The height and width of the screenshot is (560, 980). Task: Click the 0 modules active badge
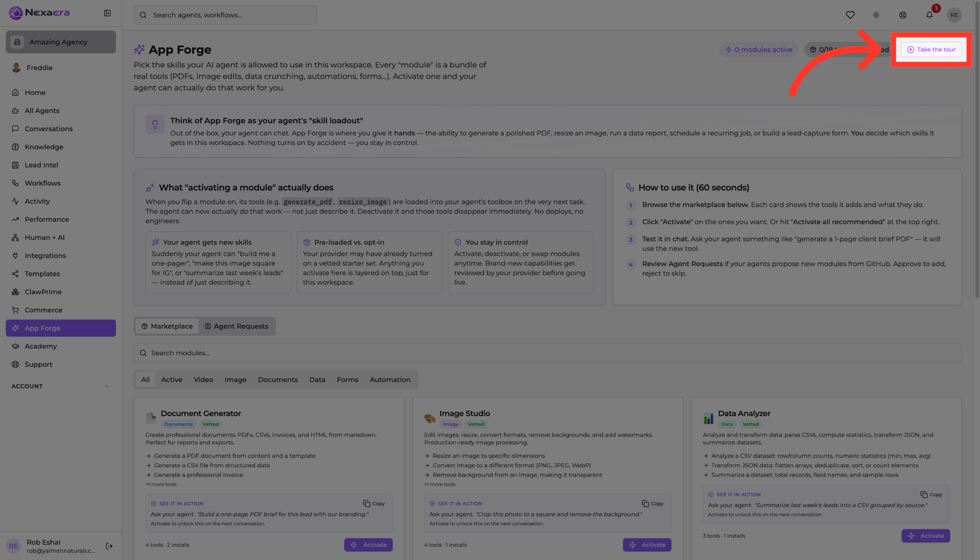coord(759,50)
